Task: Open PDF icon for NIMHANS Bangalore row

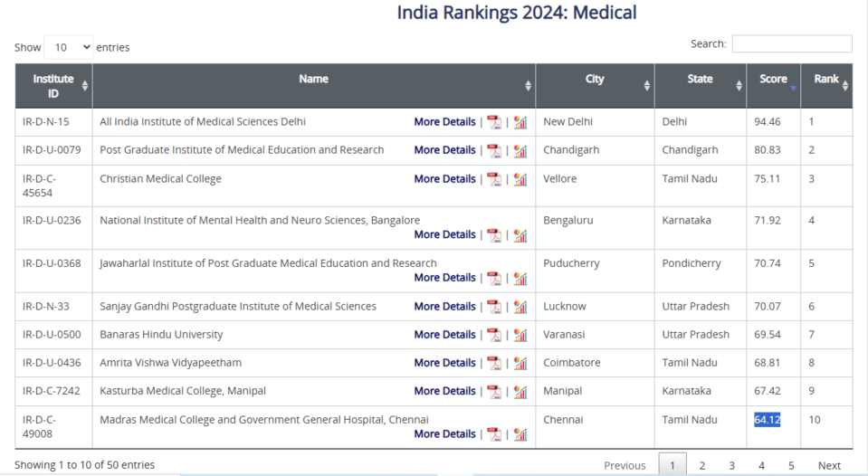Action: tap(494, 235)
